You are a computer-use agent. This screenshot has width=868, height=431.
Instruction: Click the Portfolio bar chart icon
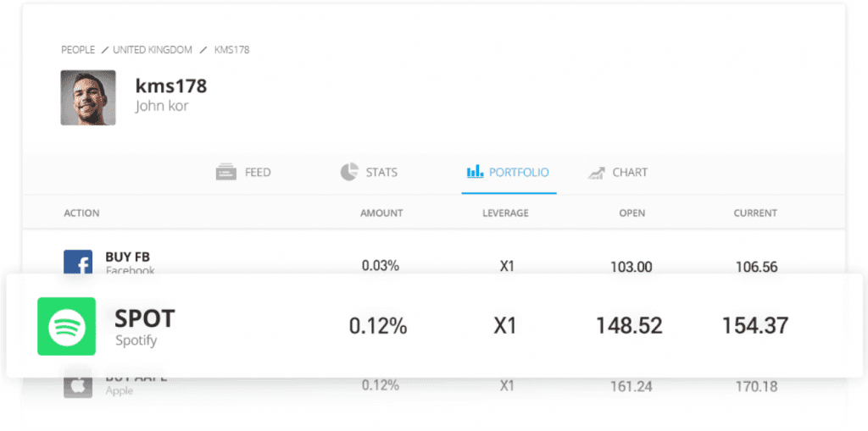475,172
